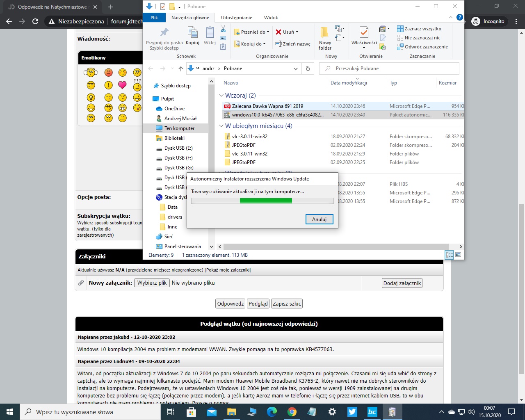The width and height of the screenshot is (525, 420).
Task: Open Właściwości checkmark icon in the ribbon
Action: pyautogui.click(x=364, y=33)
